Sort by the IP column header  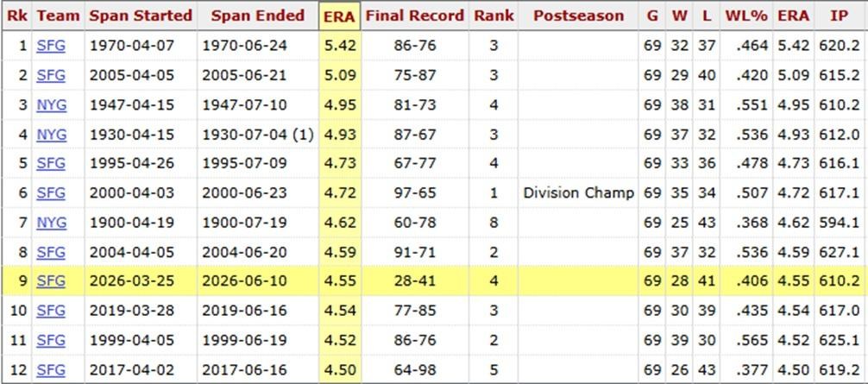840,16
